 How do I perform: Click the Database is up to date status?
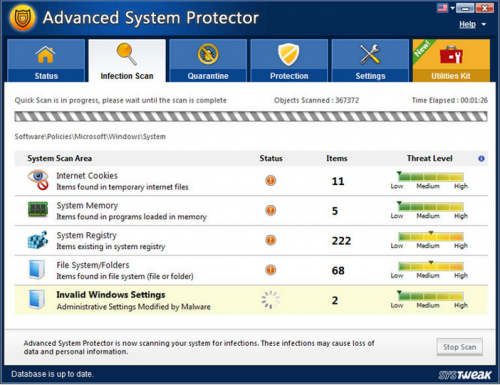[x=52, y=374]
